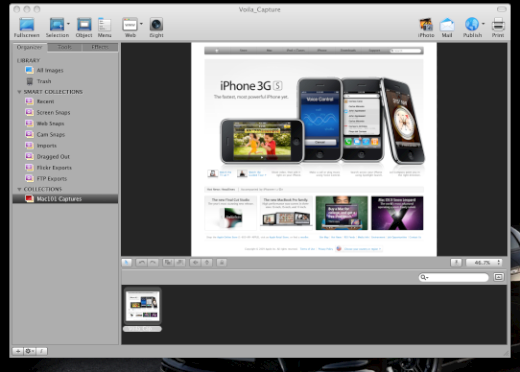Switch to the Tools tab
Image resolution: width=520 pixels, height=372 pixels.
coord(65,47)
